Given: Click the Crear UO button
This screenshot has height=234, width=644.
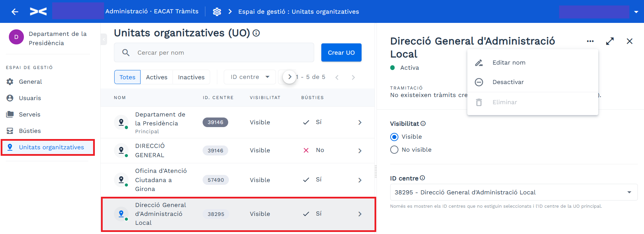Looking at the screenshot, I should click(x=341, y=53).
